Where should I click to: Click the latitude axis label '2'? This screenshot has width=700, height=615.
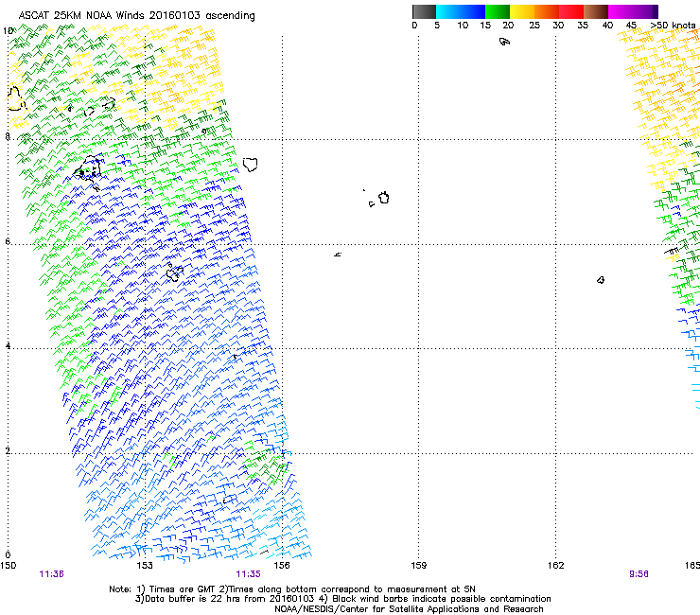click(8, 450)
